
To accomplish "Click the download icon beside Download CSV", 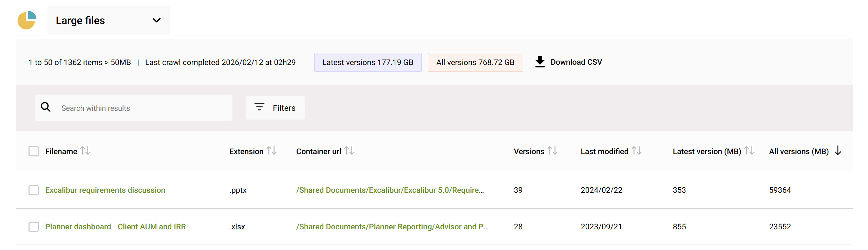I will 540,62.
